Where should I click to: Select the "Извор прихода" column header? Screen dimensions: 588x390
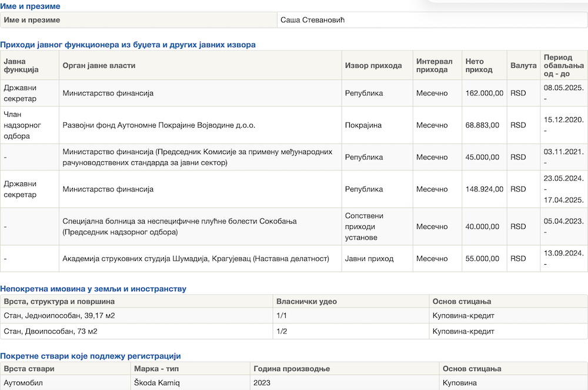point(373,65)
